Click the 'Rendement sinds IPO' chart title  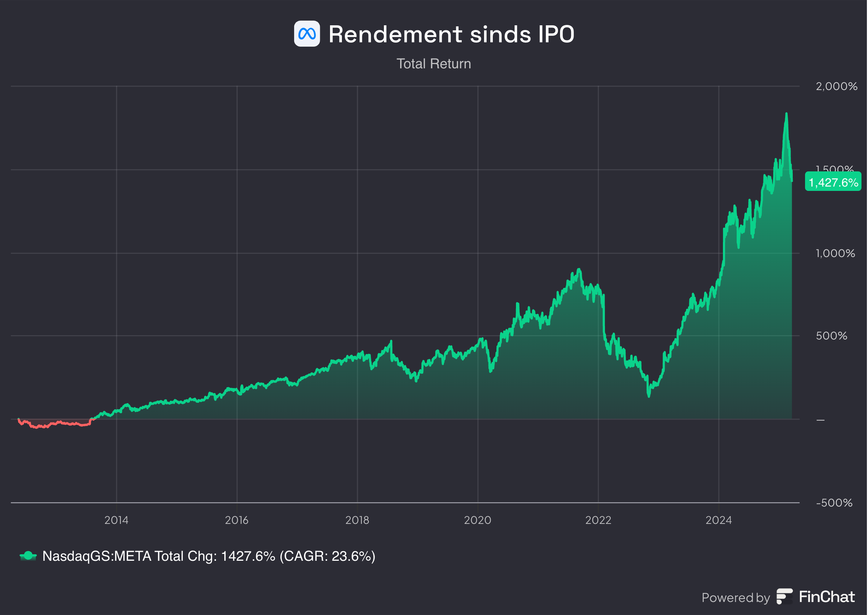pos(451,34)
